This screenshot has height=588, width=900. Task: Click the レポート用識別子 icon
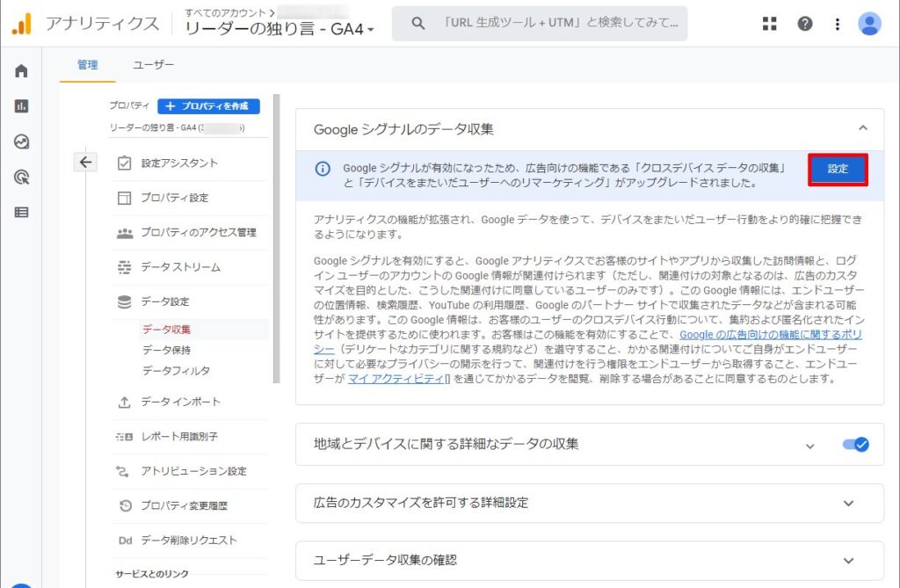pos(125,437)
